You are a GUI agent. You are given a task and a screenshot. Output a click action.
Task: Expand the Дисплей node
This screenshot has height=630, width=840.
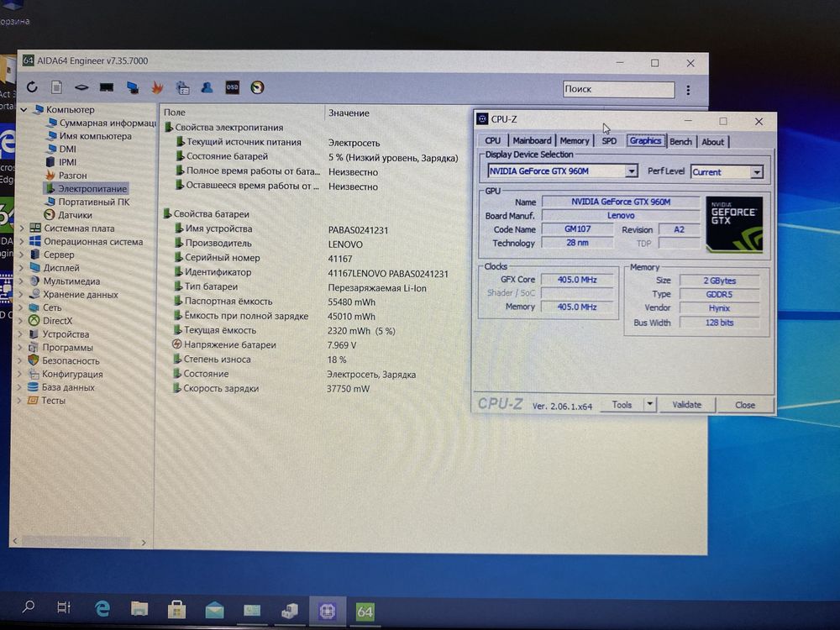(22, 268)
